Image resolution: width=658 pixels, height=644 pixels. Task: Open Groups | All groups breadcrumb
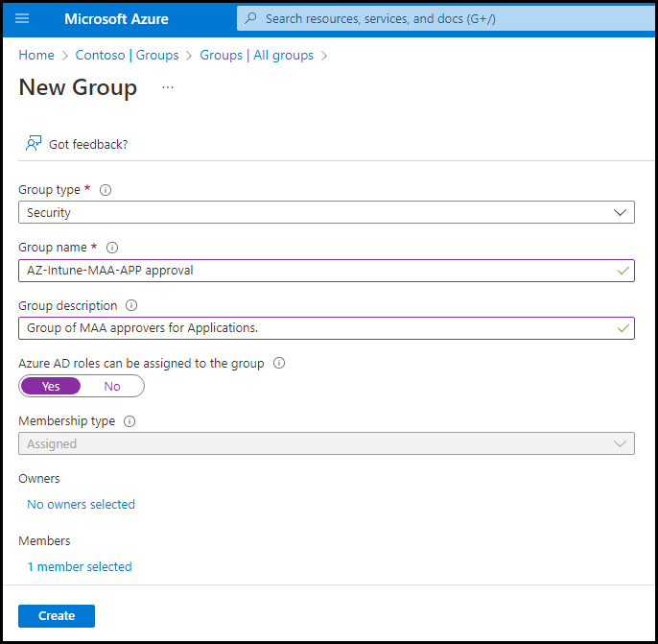[x=256, y=56]
